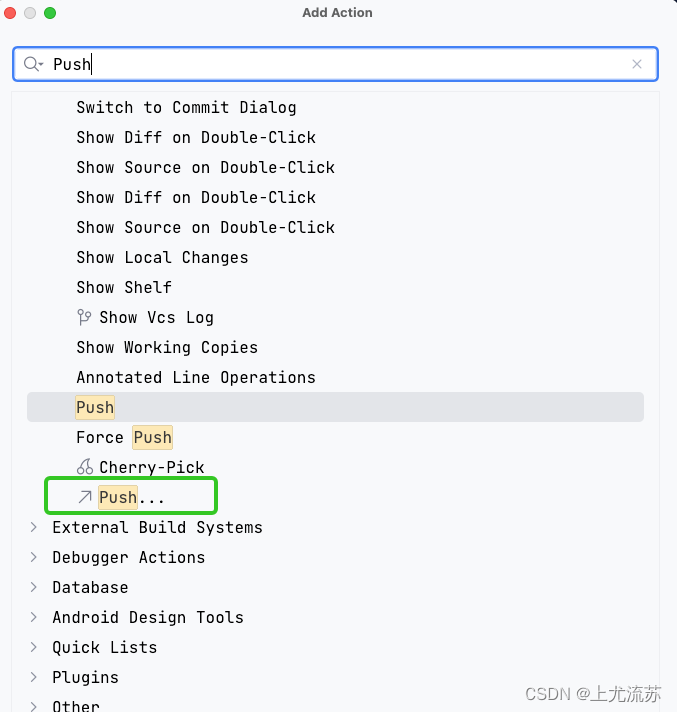Viewport: 677px width, 712px height.
Task: Select the Show Shelf action
Action: point(124,287)
